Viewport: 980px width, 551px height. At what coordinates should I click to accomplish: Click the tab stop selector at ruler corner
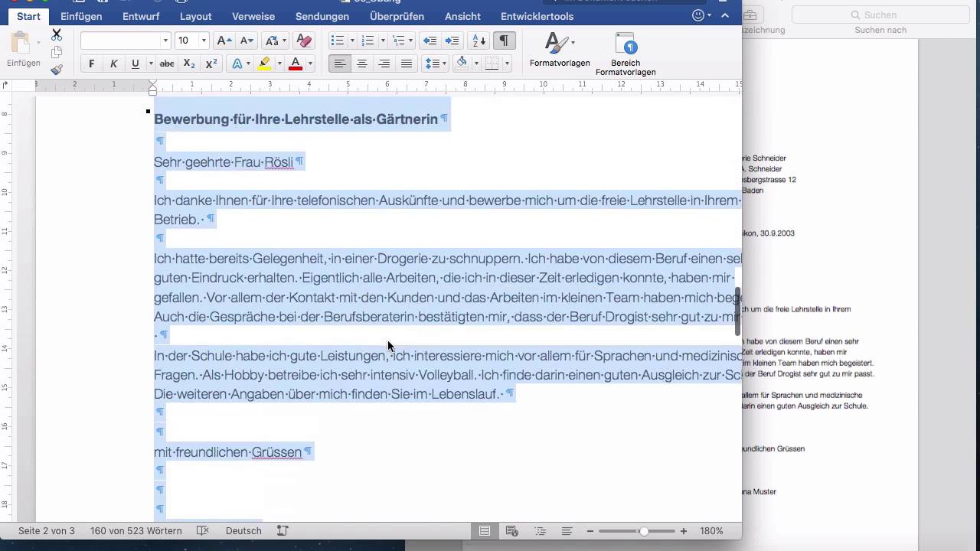tap(5, 85)
